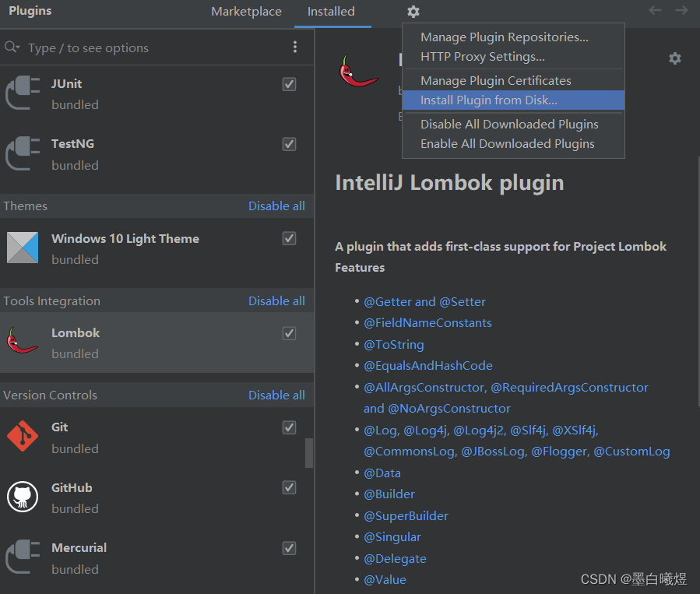Toggle the Mercurial plugin checkbox
Screen dimensions: 700x594
click(290, 548)
